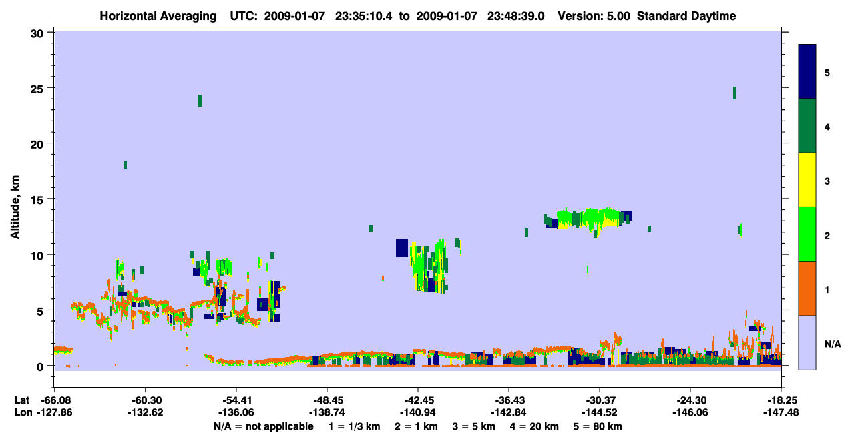Click the legend text '5 = 80 km'
The height and width of the screenshot is (445, 868).
(598, 426)
